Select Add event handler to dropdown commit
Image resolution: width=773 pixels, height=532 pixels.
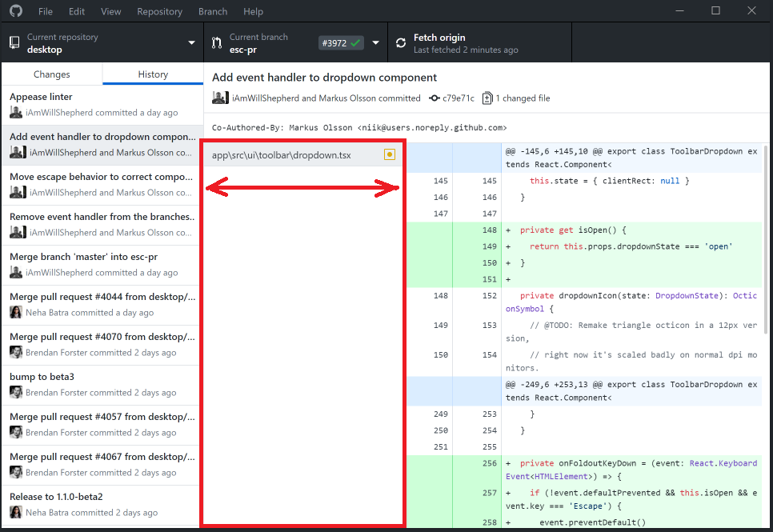point(102,145)
